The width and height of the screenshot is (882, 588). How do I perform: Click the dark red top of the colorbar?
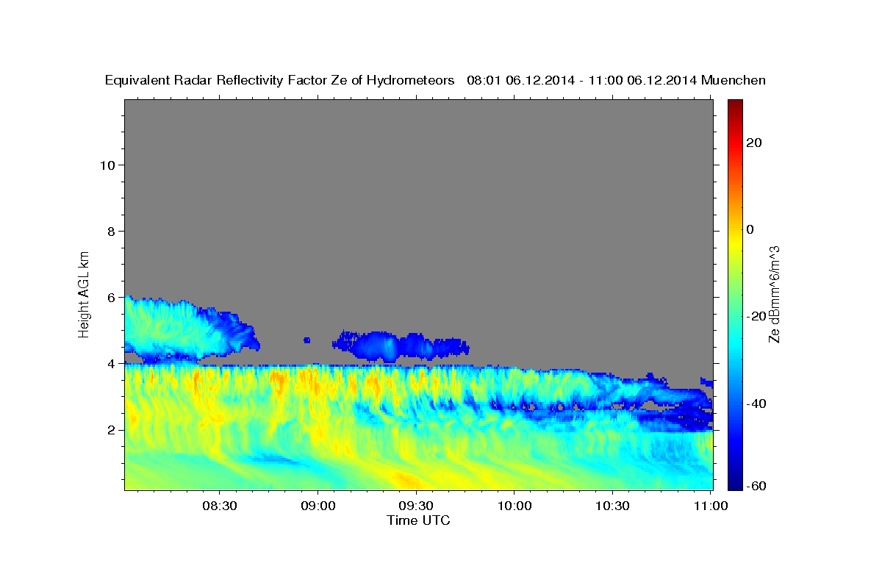734,107
